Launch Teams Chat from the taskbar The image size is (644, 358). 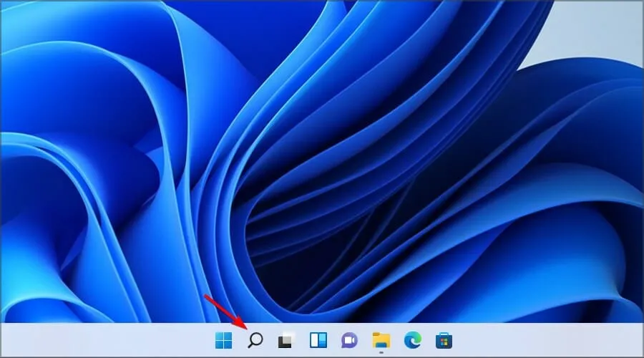349,340
